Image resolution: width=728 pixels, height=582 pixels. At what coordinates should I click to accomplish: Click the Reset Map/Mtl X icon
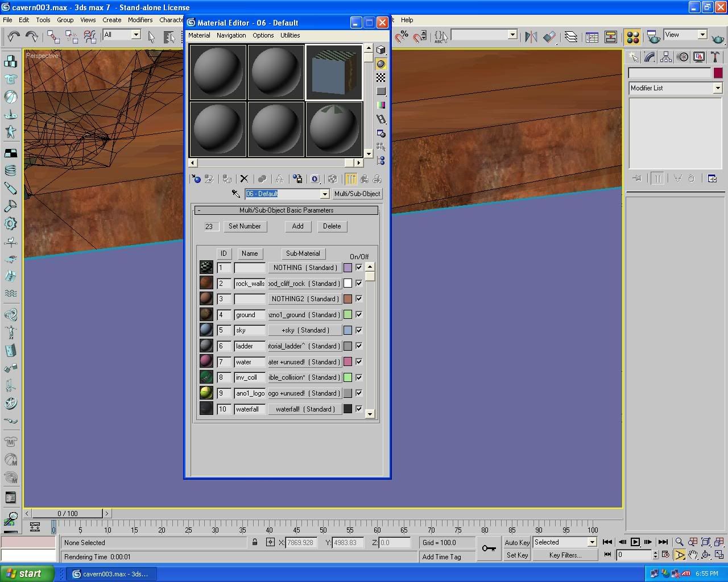(x=244, y=179)
